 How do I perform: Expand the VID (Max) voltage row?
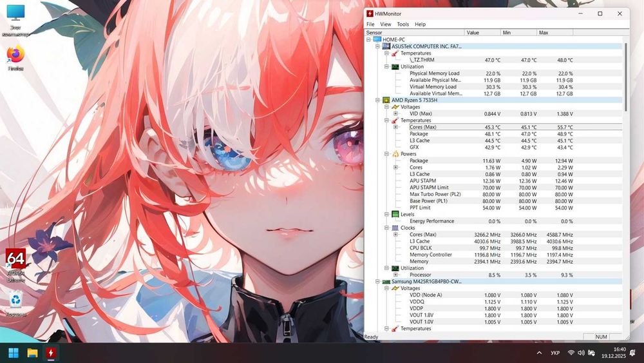click(395, 113)
